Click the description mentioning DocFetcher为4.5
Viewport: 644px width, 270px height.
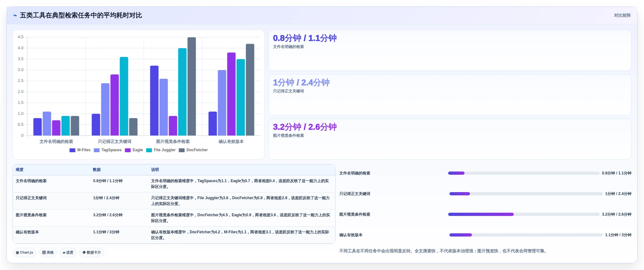240,218
